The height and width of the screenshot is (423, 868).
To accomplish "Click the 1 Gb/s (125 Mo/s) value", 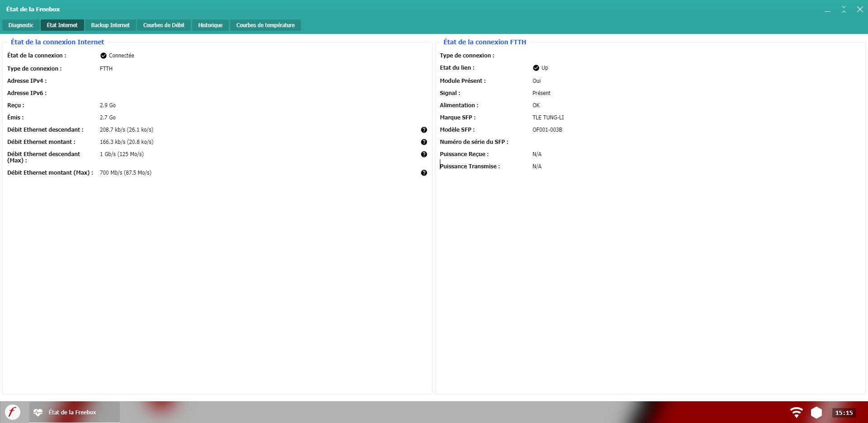I will pos(122,154).
